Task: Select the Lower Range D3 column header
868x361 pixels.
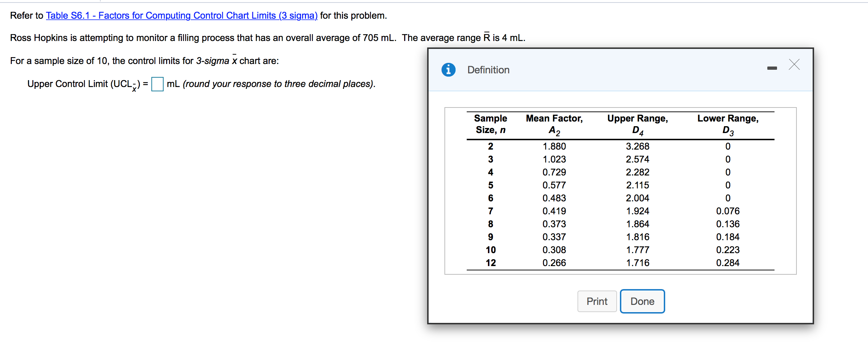Action: 727,124
